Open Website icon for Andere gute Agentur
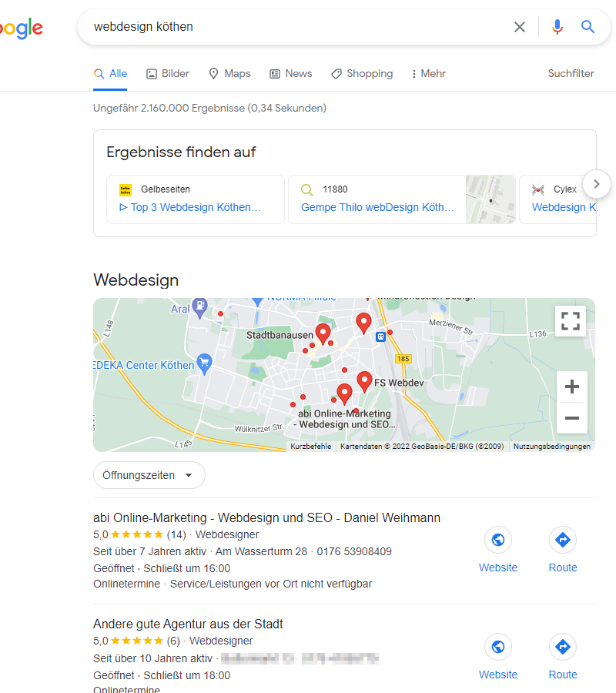The image size is (616, 693). click(x=498, y=647)
